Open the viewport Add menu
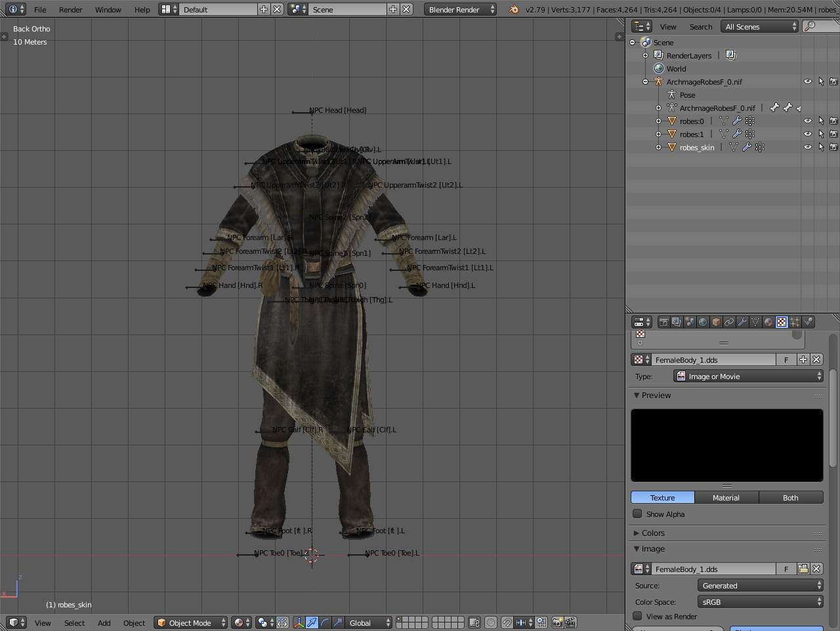Viewport: 840px width, 631px height. [104, 622]
